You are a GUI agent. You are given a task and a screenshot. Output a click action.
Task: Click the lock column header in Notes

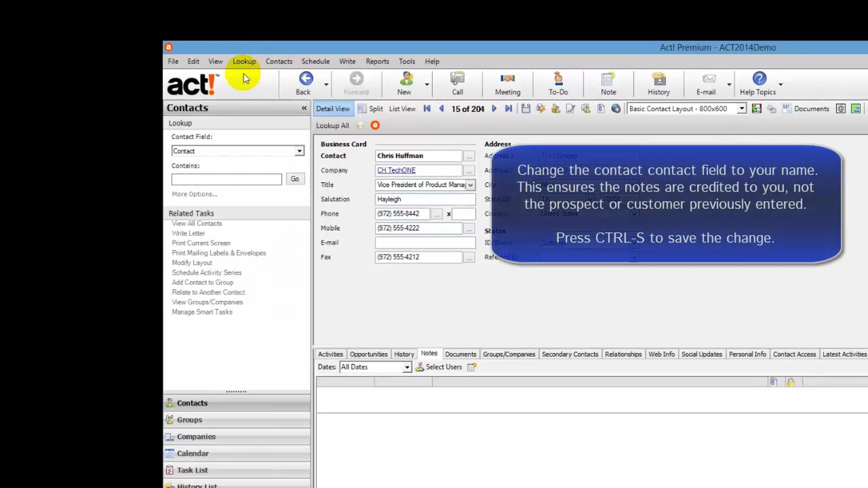[x=791, y=382]
